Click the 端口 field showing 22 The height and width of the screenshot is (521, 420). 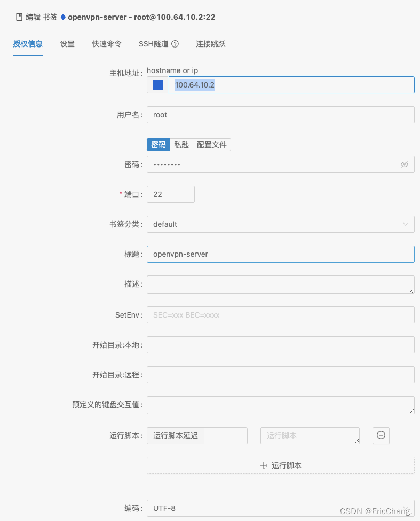(x=171, y=194)
